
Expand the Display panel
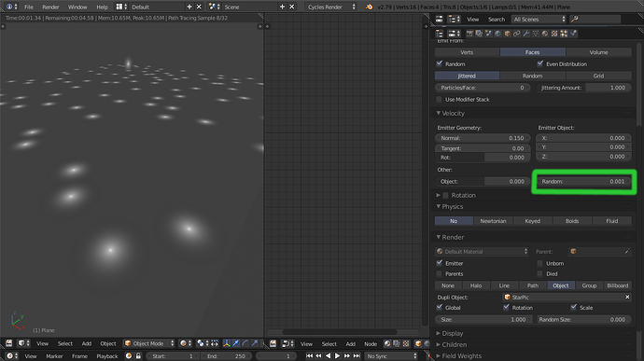(x=439, y=333)
